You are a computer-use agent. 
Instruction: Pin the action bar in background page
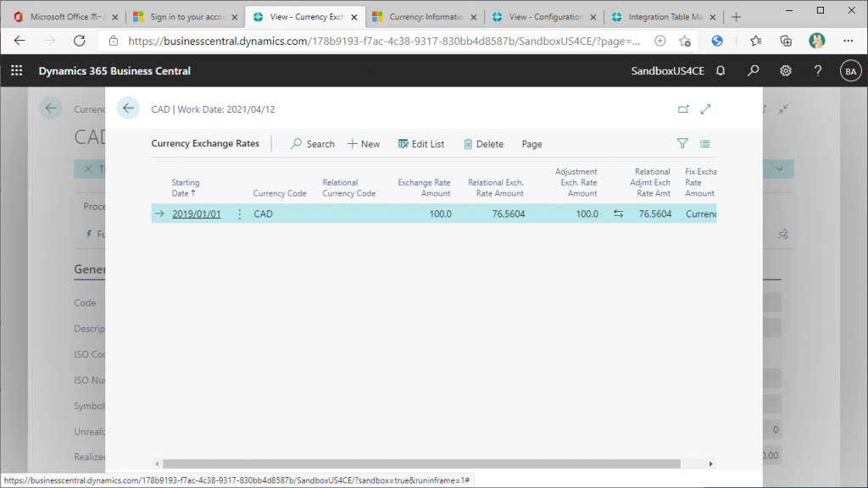[x=782, y=234]
